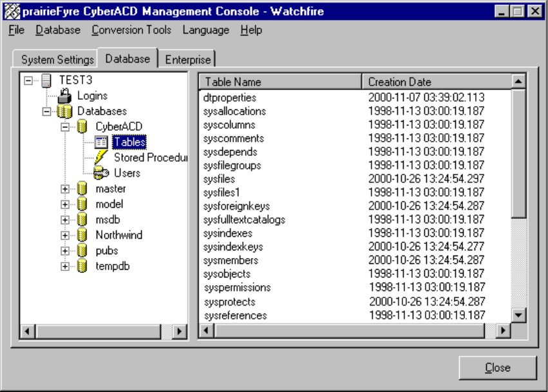Expand the pubs database node
Screen dimensions: 548x392
coord(64,251)
